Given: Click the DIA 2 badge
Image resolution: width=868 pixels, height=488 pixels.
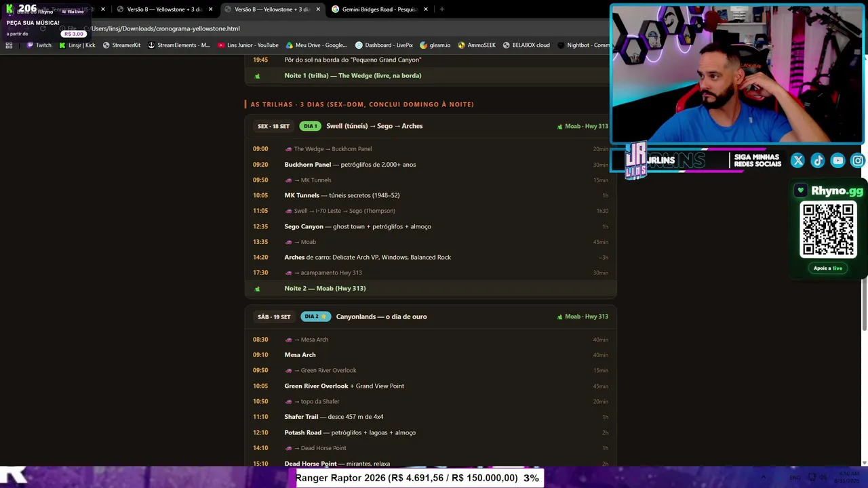Looking at the screenshot, I should 315,317.
